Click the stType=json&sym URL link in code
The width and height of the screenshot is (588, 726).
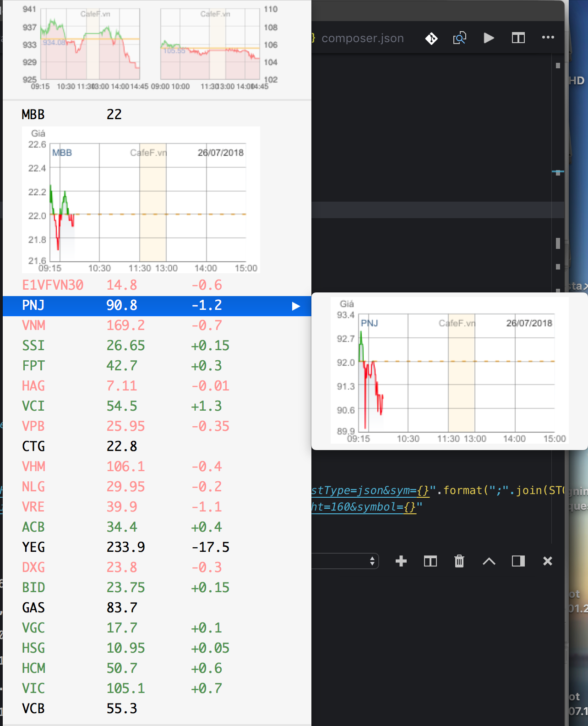[x=370, y=490]
